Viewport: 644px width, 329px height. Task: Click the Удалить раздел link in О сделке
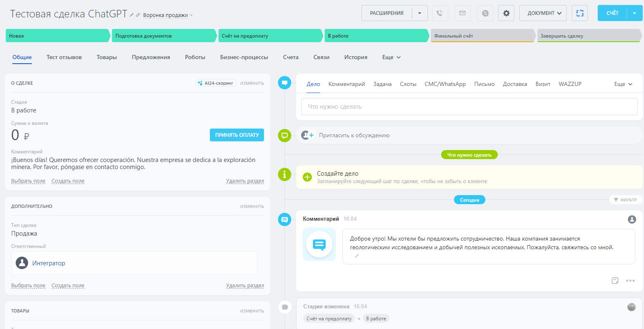coord(245,181)
